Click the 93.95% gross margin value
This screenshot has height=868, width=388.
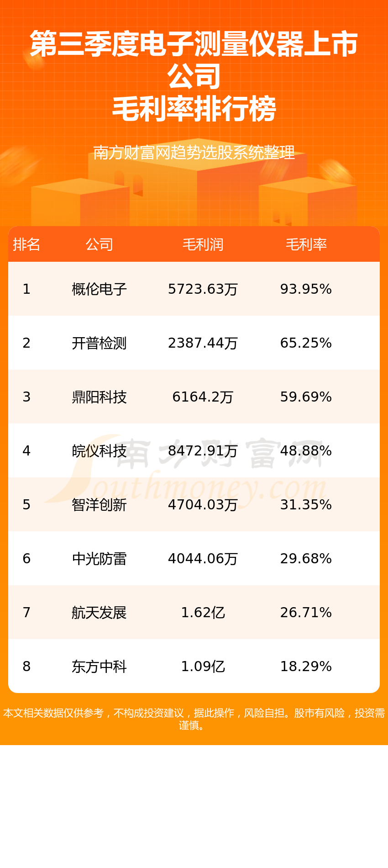[x=306, y=289]
